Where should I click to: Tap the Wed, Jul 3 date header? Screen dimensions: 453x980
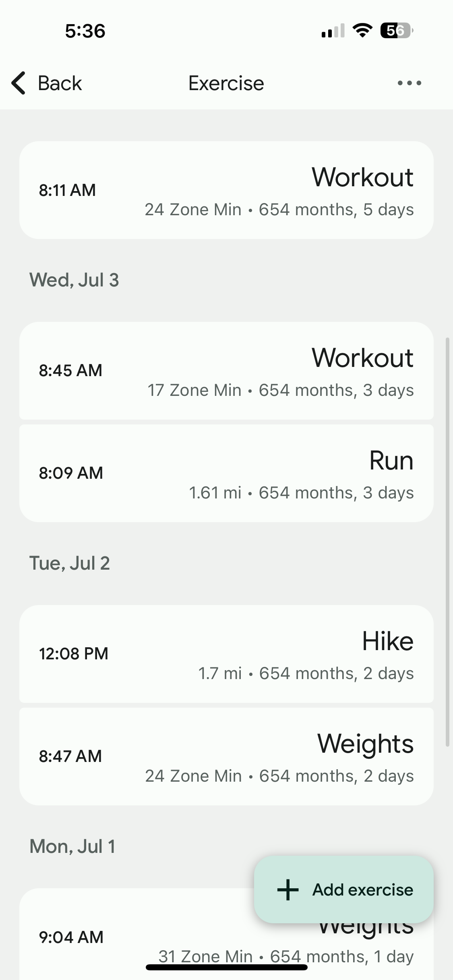[x=74, y=280]
